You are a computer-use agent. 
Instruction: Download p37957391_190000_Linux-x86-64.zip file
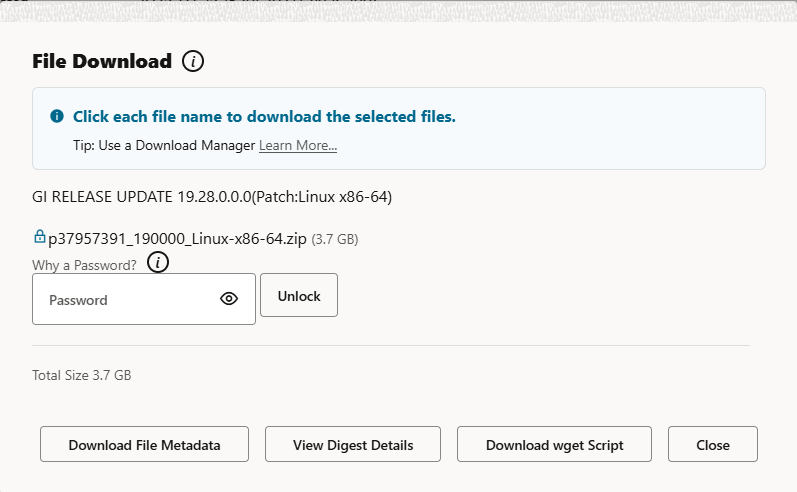tap(177, 238)
